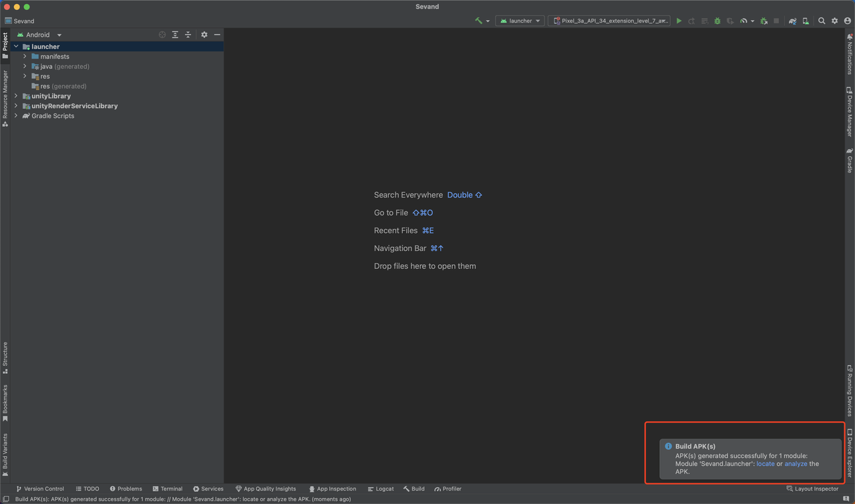
Task: Toggle the Device Manager side panel
Action: pyautogui.click(x=849, y=112)
